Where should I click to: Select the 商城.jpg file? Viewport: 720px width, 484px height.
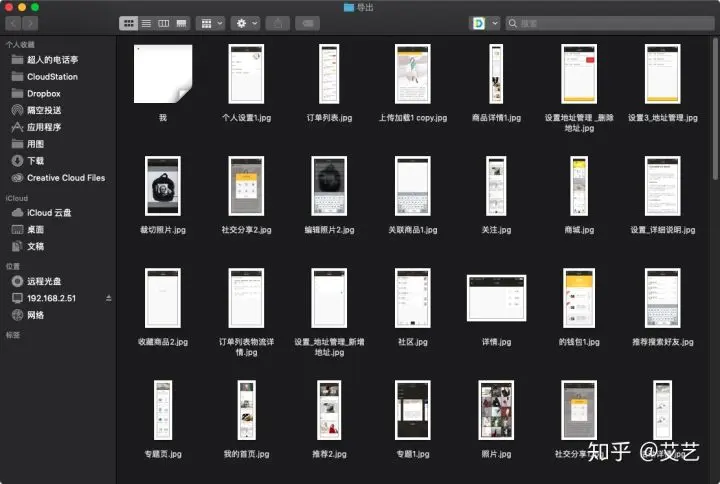pos(579,186)
